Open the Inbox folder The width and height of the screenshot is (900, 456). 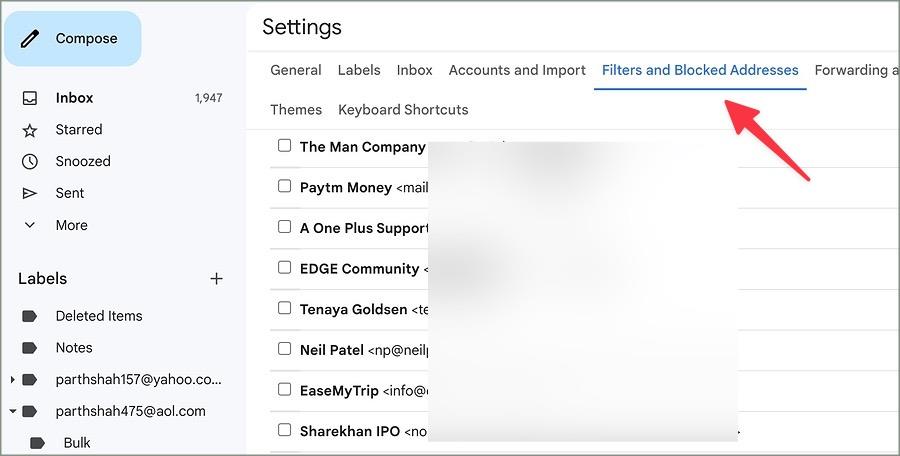click(x=74, y=98)
